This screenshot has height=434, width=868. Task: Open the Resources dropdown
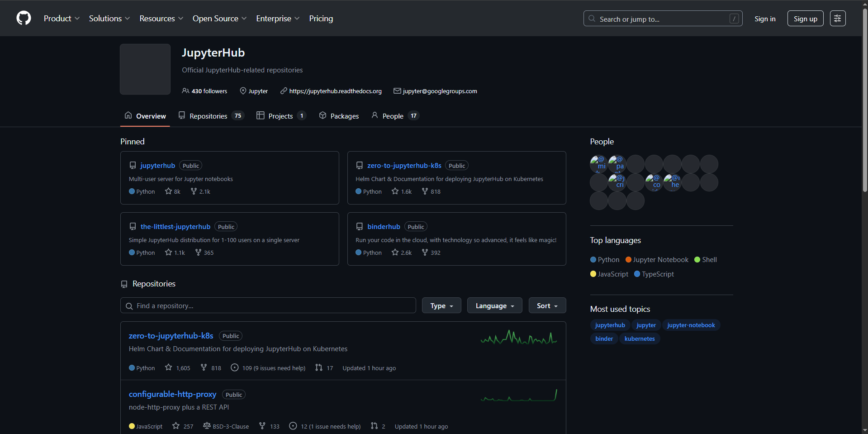coord(161,19)
